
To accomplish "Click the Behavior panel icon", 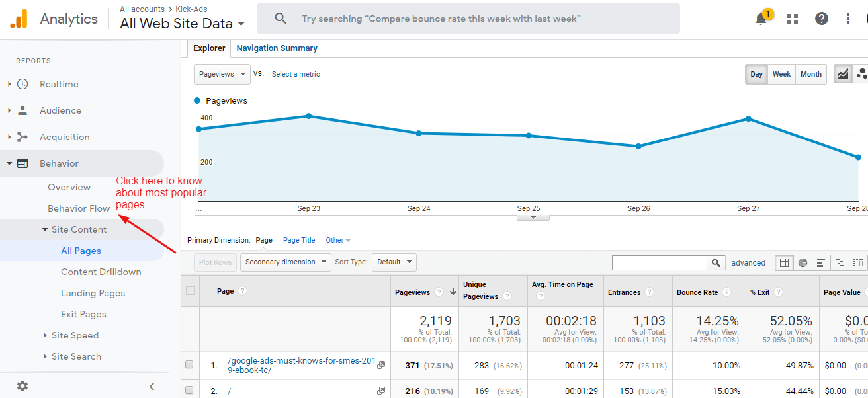I will pyautogui.click(x=22, y=163).
